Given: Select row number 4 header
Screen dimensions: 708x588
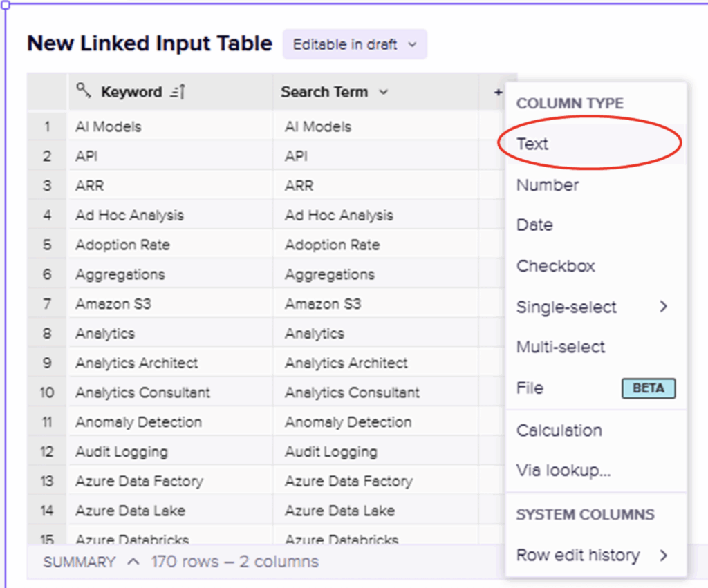Looking at the screenshot, I should [47, 215].
